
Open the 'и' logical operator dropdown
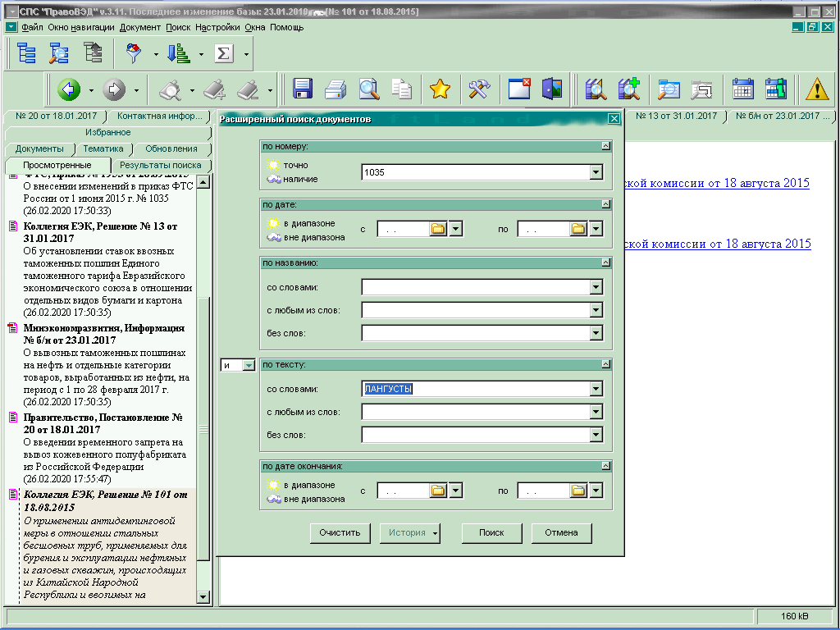249,365
